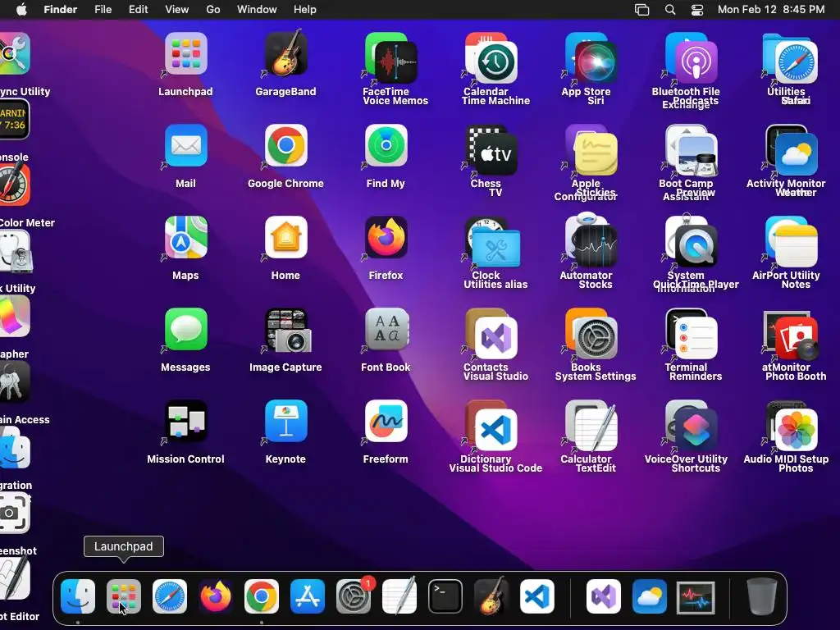Open the Go menu

pyautogui.click(x=213, y=10)
